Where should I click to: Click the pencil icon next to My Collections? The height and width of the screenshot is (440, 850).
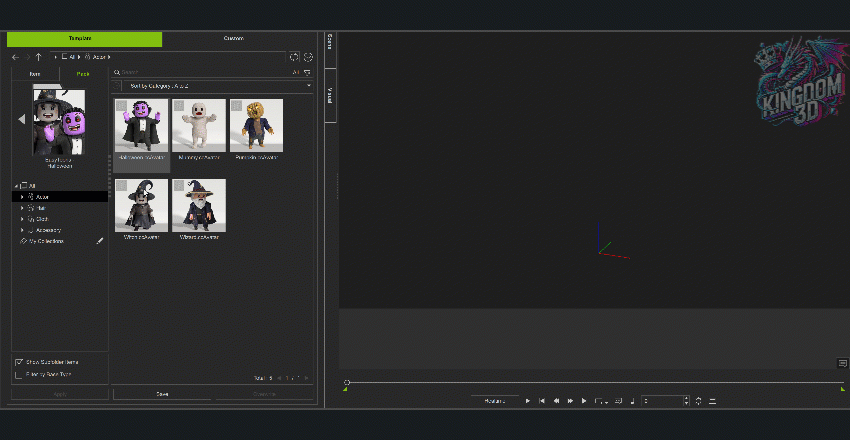[100, 241]
